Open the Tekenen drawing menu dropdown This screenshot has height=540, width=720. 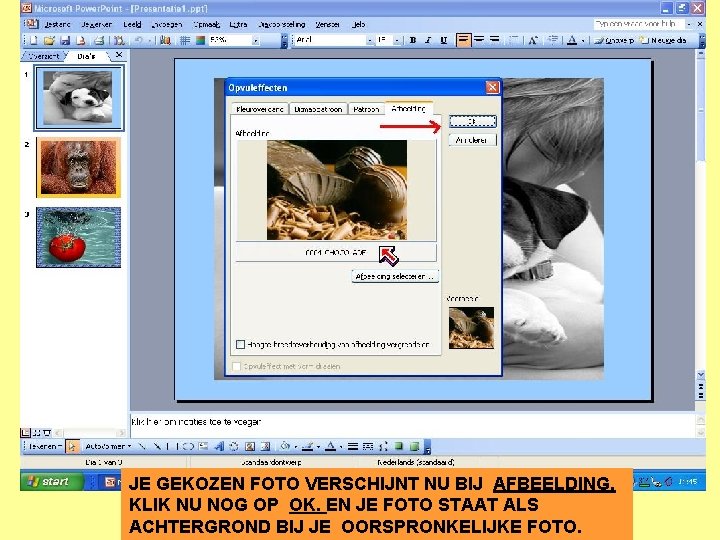45,446
